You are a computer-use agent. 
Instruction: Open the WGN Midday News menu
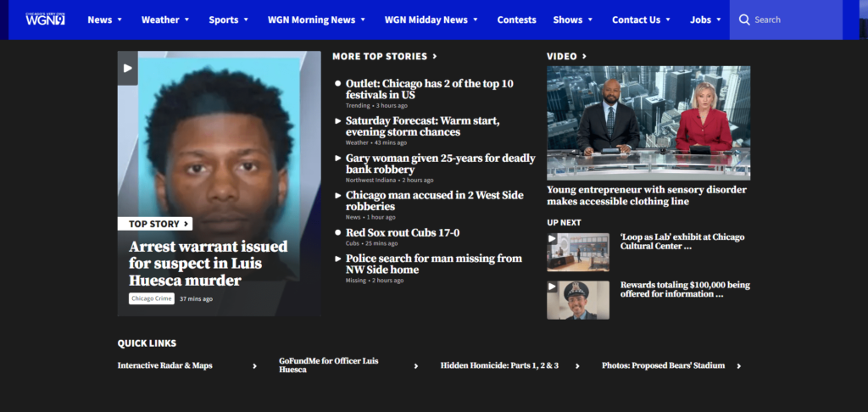pyautogui.click(x=426, y=20)
